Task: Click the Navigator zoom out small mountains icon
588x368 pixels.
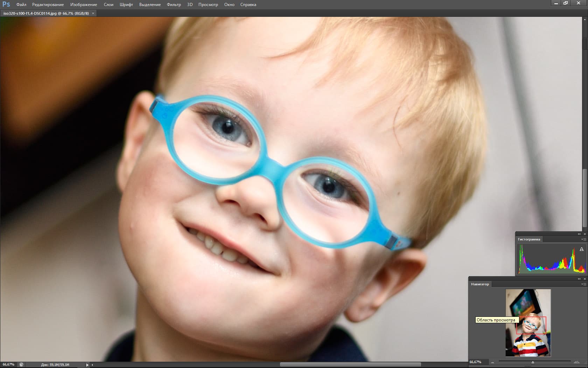Action: [492, 362]
